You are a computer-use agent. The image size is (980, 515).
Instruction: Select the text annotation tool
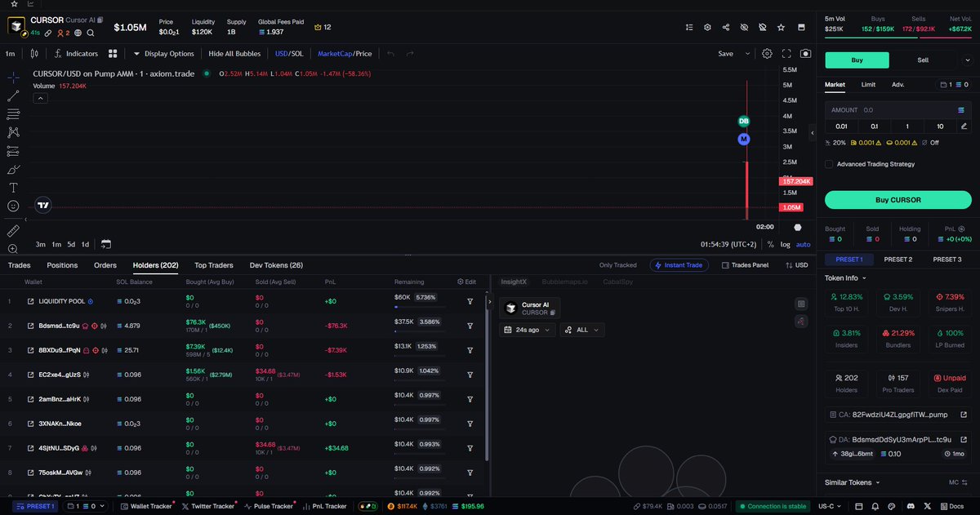click(x=13, y=188)
